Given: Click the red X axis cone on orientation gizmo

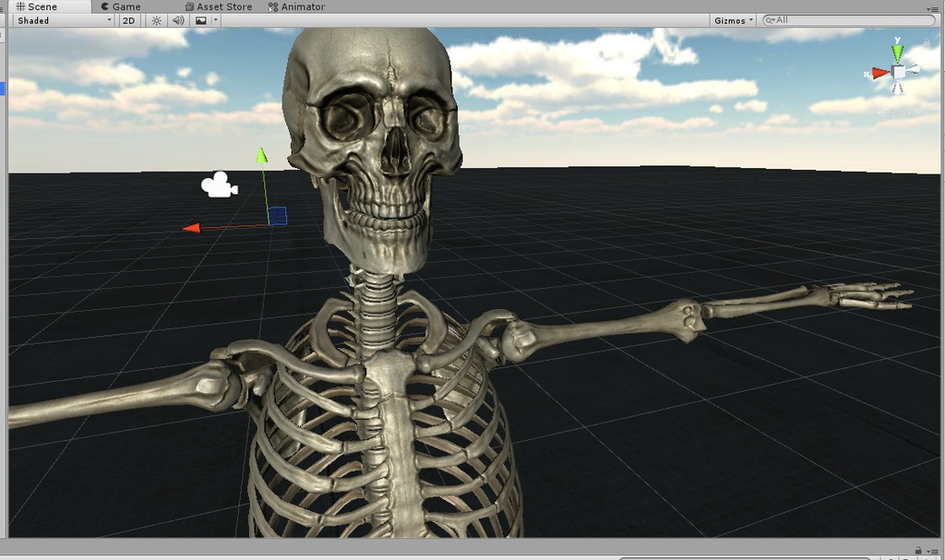Looking at the screenshot, I should [x=880, y=73].
